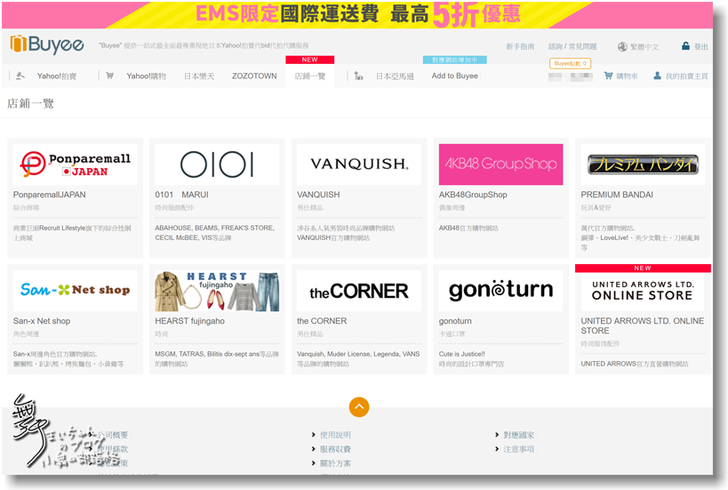The image size is (728, 490).
Task: Open the San-x Net shop logo
Action: [75, 290]
